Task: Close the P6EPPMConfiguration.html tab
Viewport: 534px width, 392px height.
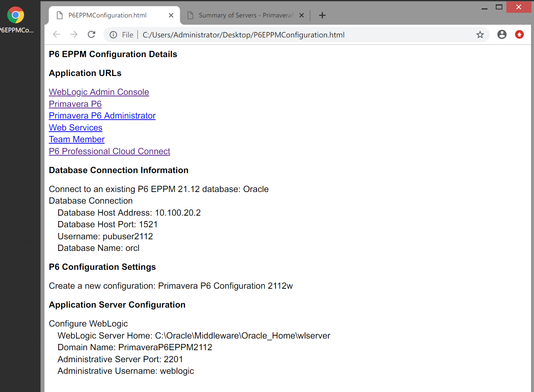Action: 171,15
